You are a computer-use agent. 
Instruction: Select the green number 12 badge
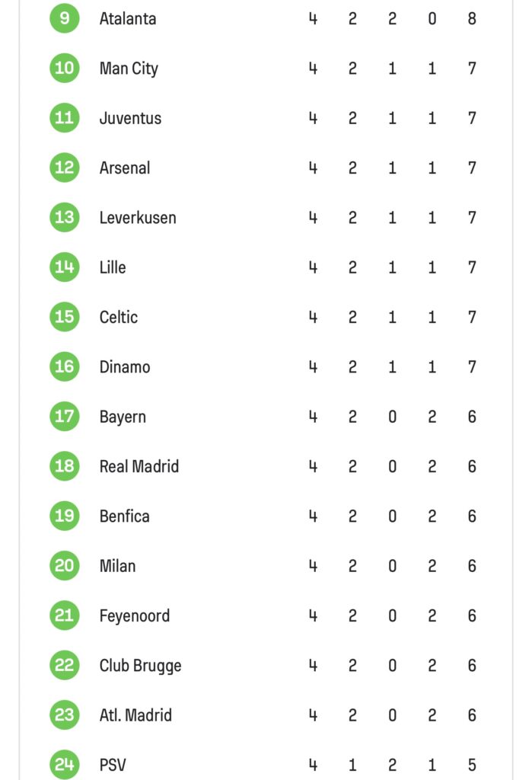pos(65,168)
